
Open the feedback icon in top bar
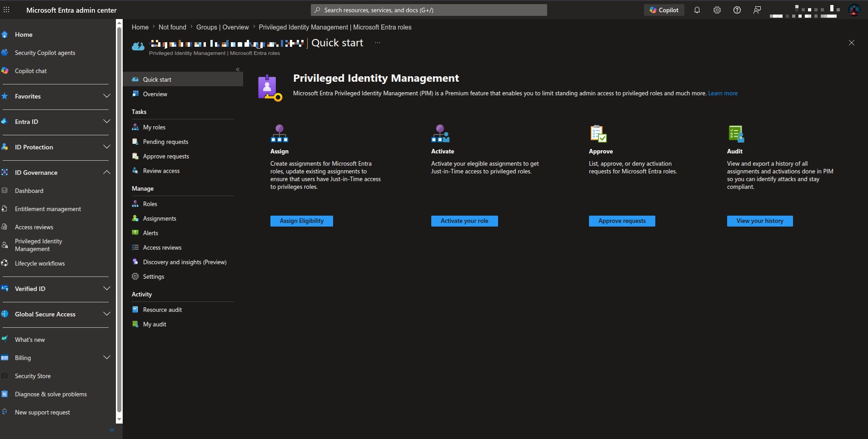757,10
